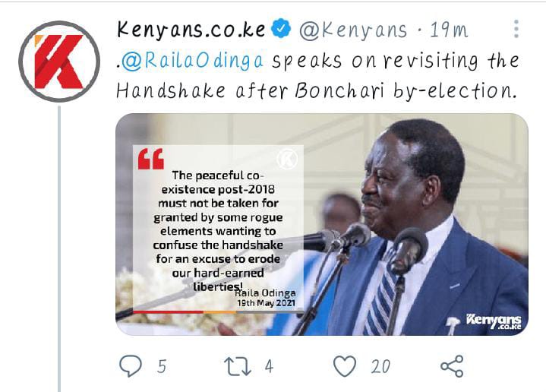Click the like count 20

[x=380, y=367]
